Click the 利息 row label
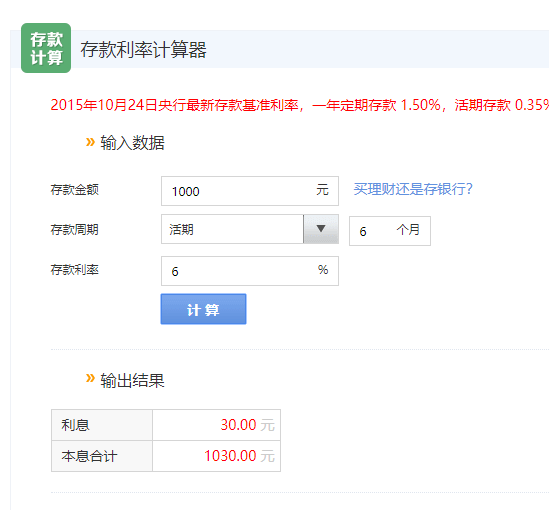Image resolution: width=549 pixels, height=510 pixels. [x=75, y=425]
